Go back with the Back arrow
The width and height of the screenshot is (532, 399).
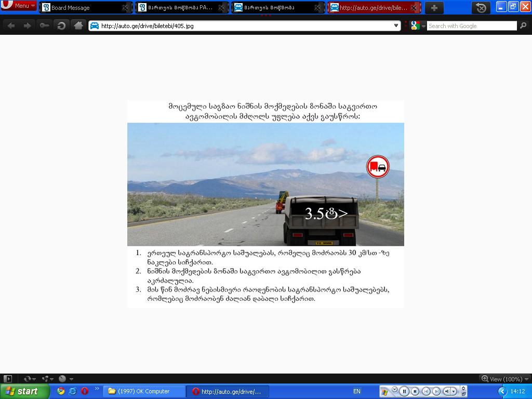pyautogui.click(x=11, y=26)
